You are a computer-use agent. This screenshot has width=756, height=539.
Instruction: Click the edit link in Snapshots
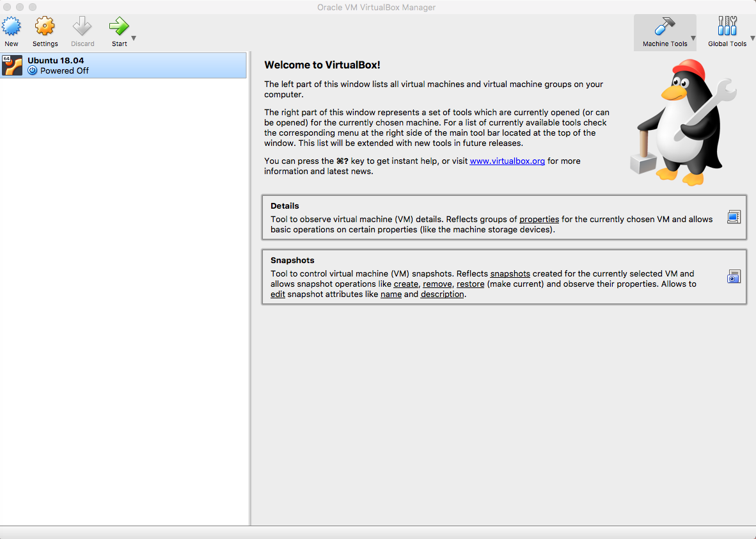278,294
